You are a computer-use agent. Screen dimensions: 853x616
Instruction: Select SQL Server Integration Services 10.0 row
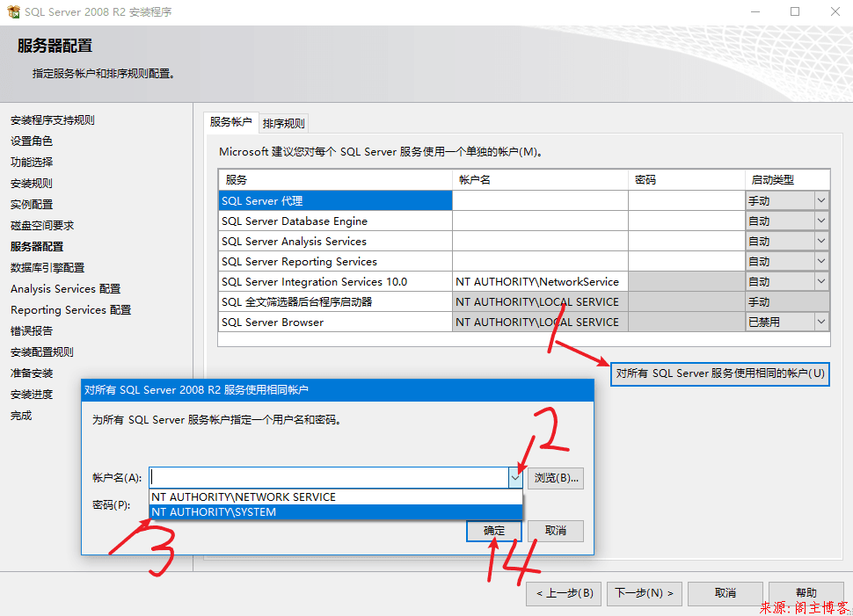point(335,281)
